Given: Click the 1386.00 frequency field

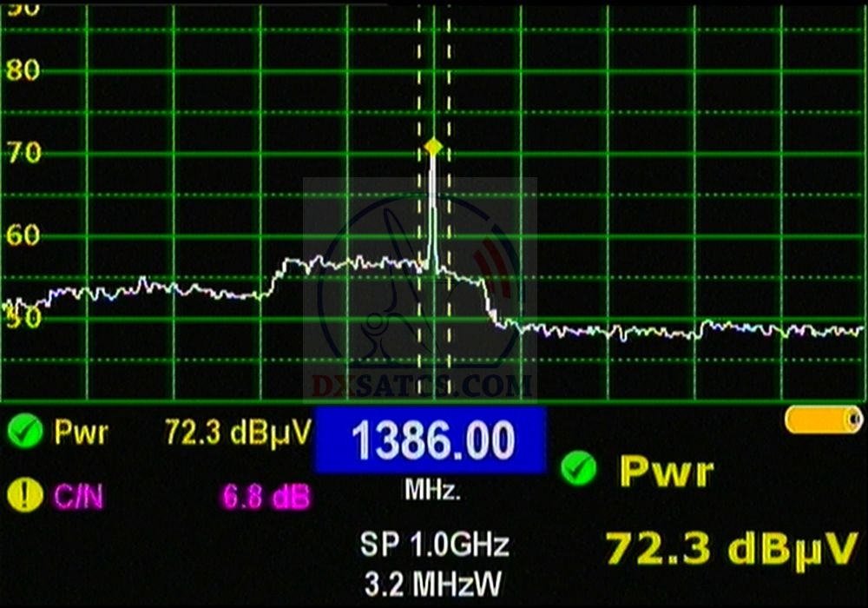Looking at the screenshot, I should point(430,440).
